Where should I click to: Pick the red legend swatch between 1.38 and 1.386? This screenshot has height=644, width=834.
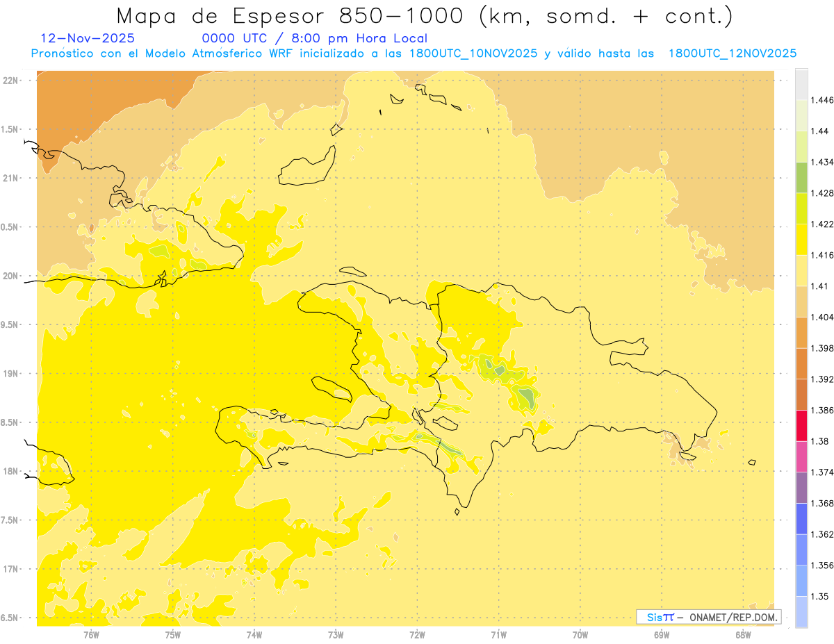(x=801, y=426)
